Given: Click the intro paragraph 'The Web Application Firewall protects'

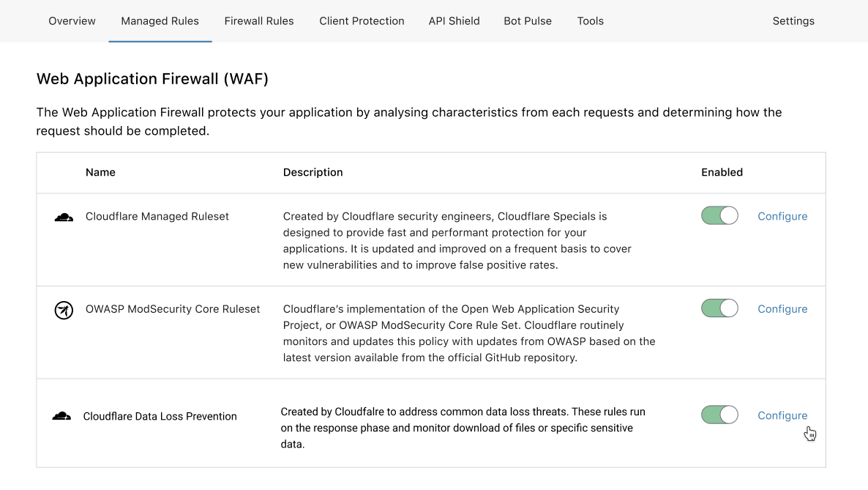Looking at the screenshot, I should click(x=409, y=122).
